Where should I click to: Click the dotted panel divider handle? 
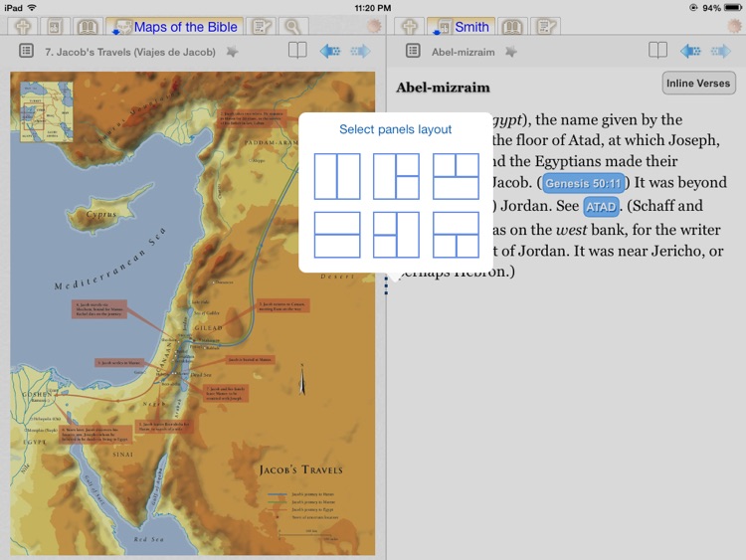(386, 284)
